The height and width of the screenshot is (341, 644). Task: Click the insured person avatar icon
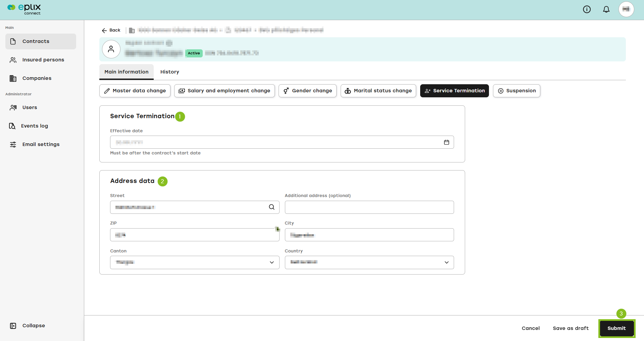point(111,49)
